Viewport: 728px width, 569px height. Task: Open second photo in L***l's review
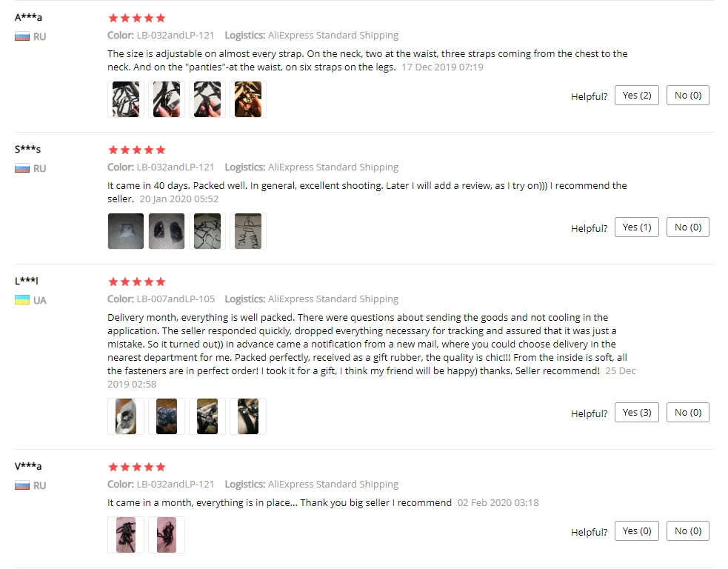point(167,416)
